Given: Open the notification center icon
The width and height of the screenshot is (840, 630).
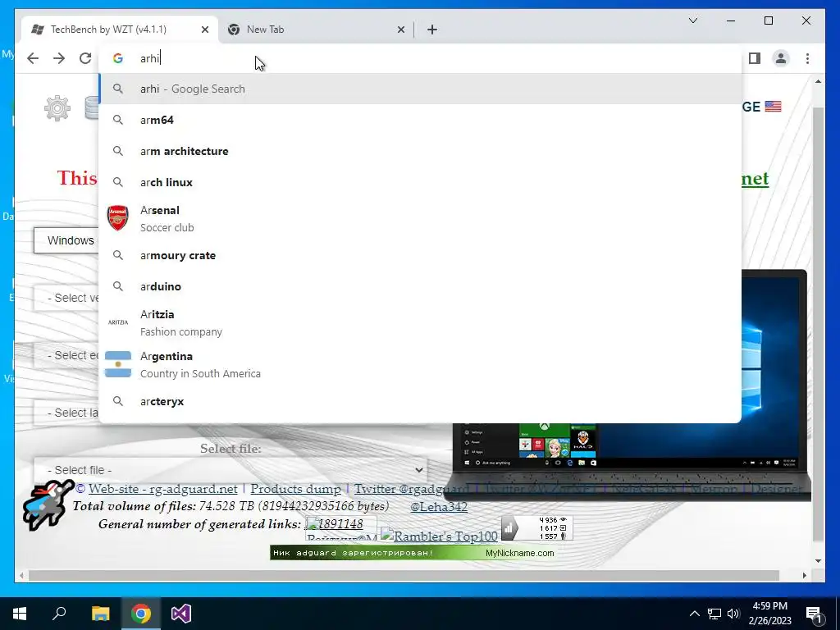Looking at the screenshot, I should (x=814, y=614).
